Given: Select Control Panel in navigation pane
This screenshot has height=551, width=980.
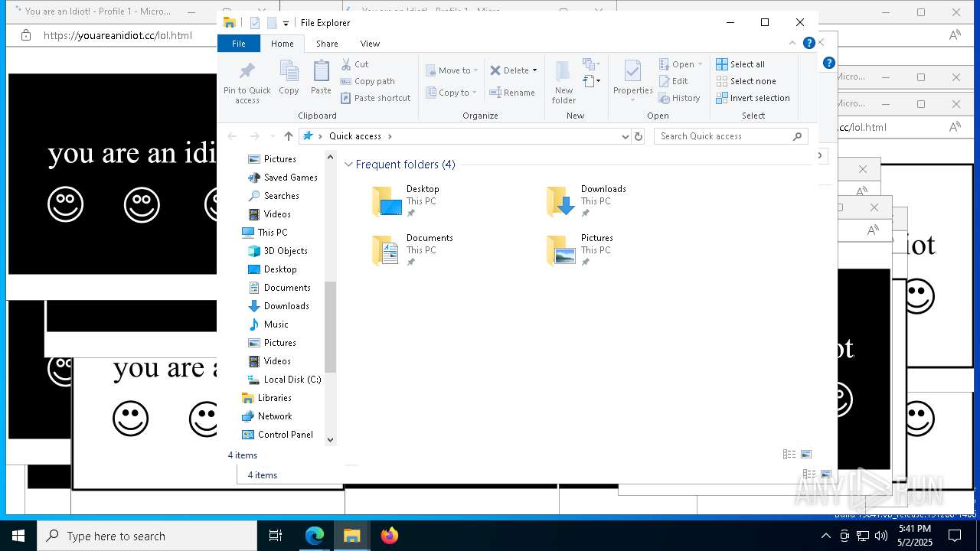Looking at the screenshot, I should click(277, 435).
